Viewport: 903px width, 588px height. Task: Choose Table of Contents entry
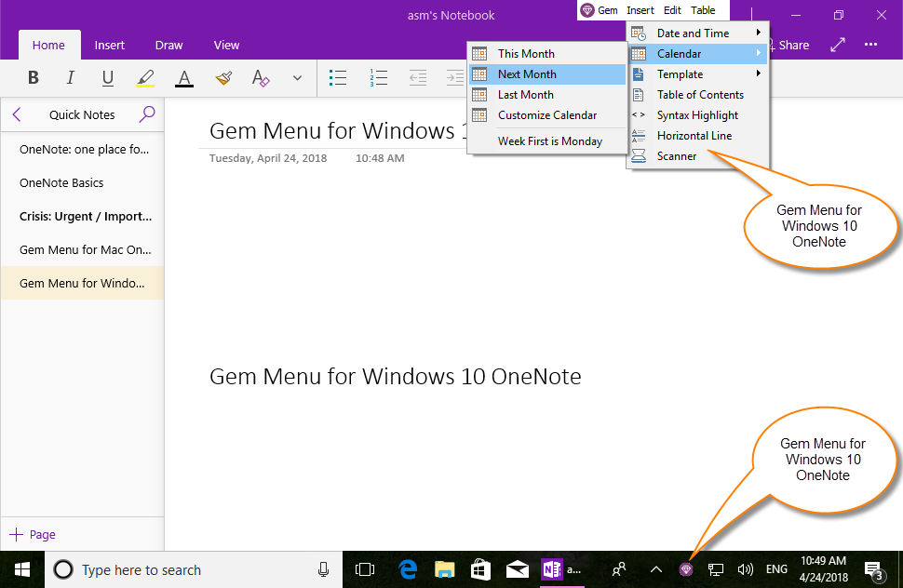coord(697,94)
